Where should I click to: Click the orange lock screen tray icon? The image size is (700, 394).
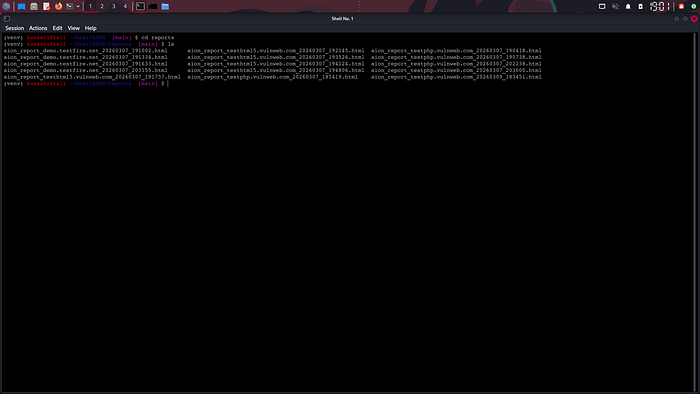point(681,6)
